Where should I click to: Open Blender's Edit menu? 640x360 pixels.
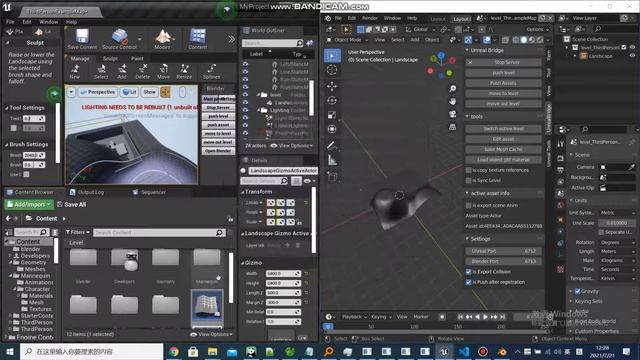352,18
